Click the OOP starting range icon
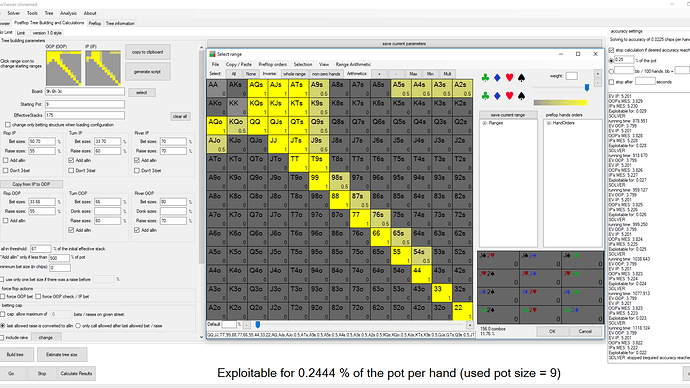This screenshot has height=388, width=690. point(63,68)
